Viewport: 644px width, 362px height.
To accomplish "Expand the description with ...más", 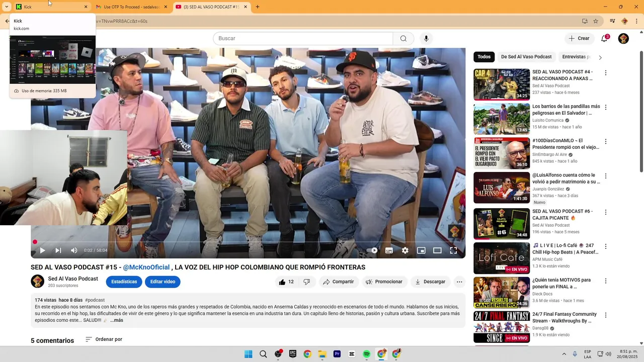I will pyautogui.click(x=116, y=320).
